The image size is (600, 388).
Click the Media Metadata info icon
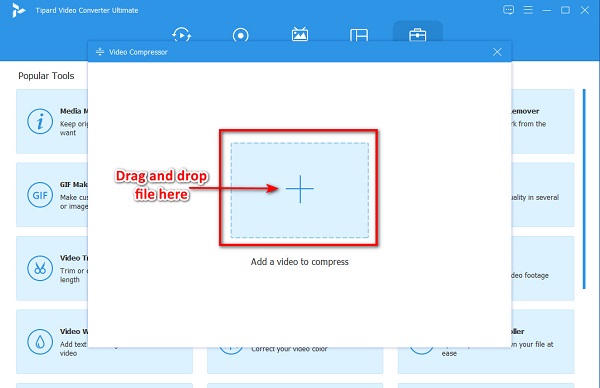tap(40, 121)
